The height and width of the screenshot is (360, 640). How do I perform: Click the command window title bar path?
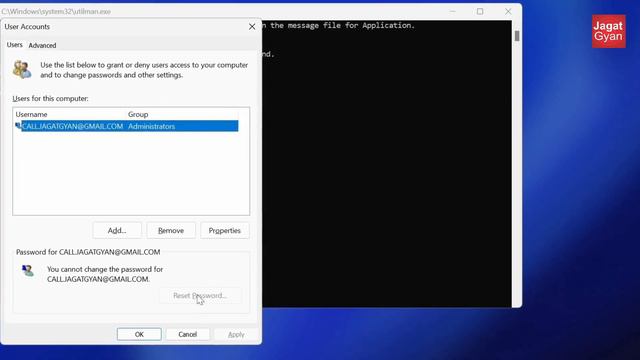[56, 11]
